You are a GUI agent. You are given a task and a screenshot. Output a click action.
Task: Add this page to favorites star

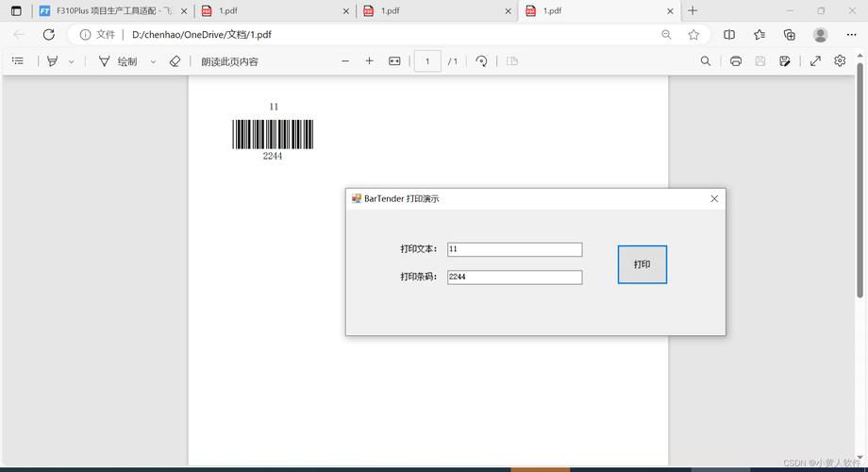[x=693, y=34]
